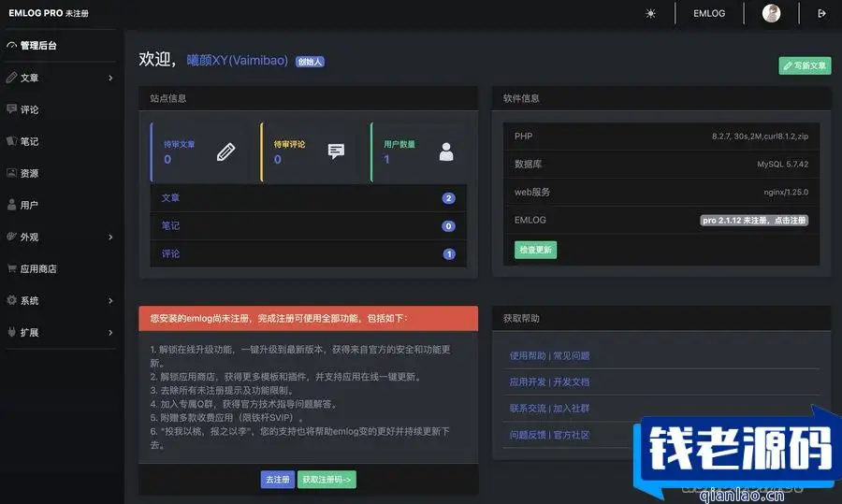Open the 用户数量 count

(386, 159)
